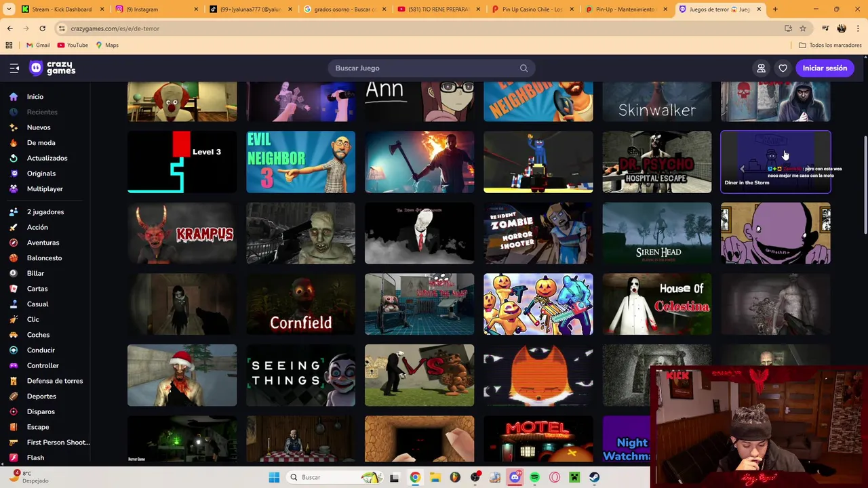Switch to Stream - Kick Dashboard tab

(x=61, y=9)
